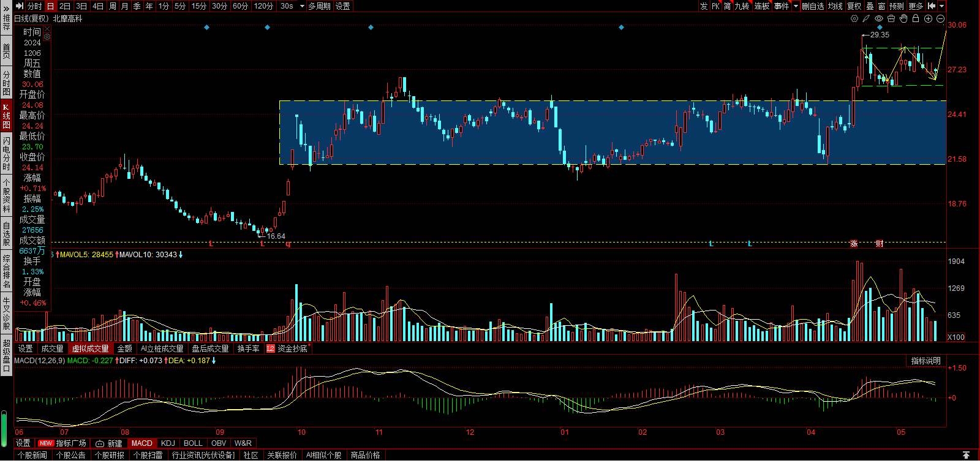
Task: Select 换手率 turnover indicator tab
Action: (x=249, y=348)
